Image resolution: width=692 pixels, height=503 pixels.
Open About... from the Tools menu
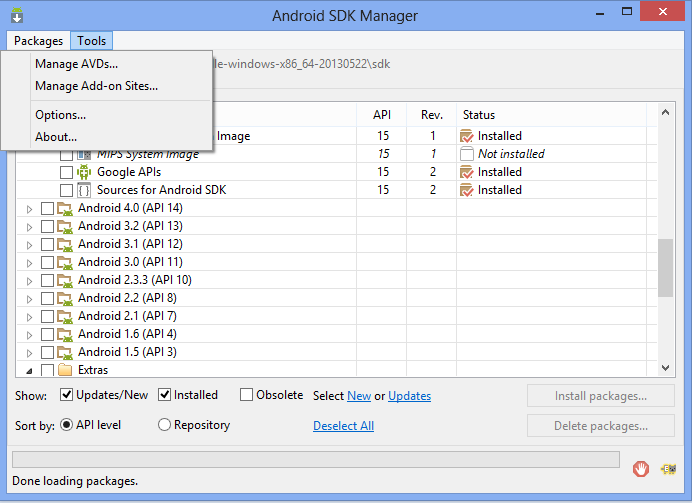click(x=56, y=137)
